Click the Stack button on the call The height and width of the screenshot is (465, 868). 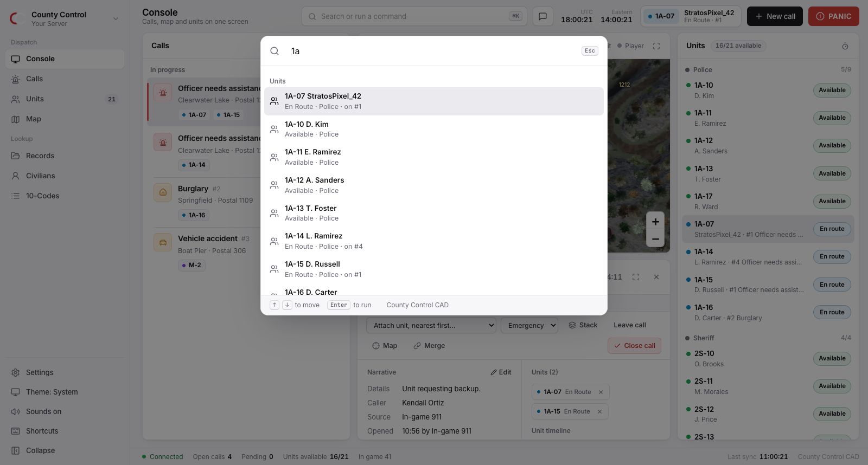[583, 325]
